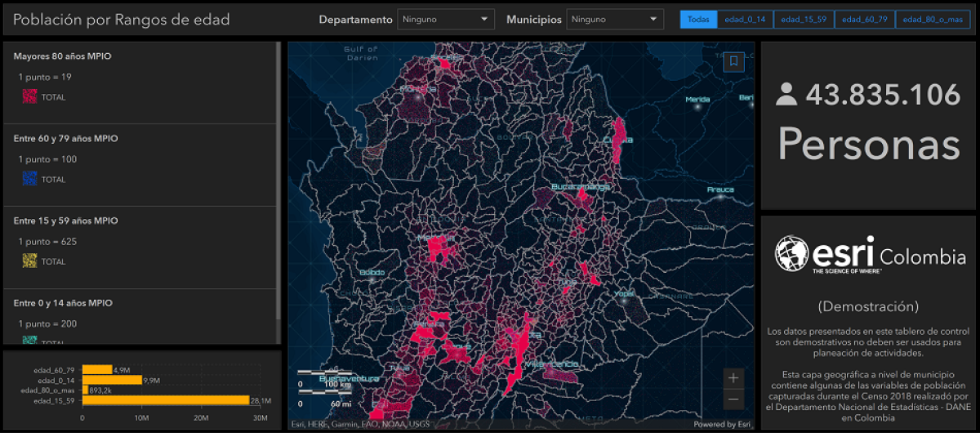Click the Esri globe logo
Screen dimensions: 980x437
(x=791, y=254)
